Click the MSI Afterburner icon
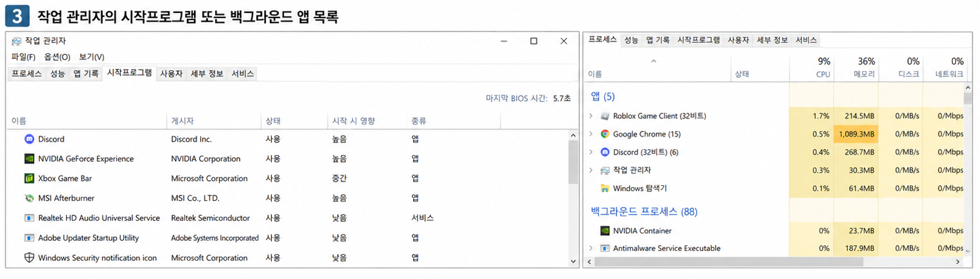Viewport: 980px width, 279px height. tap(29, 198)
